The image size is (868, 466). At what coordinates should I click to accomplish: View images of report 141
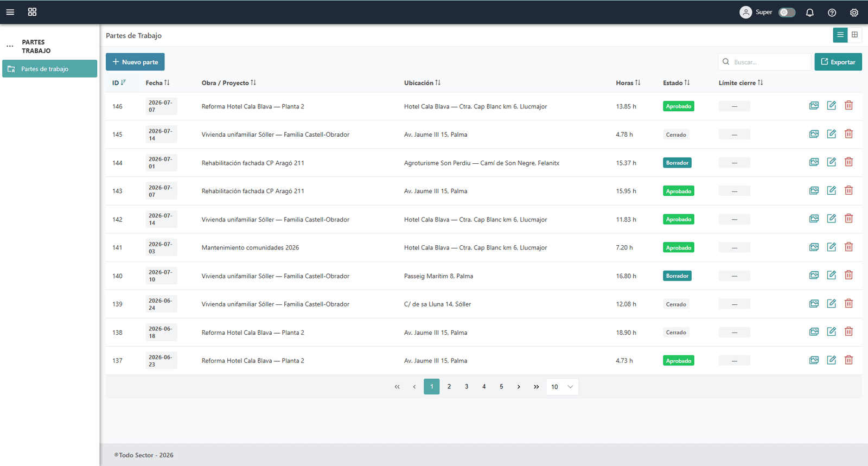pyautogui.click(x=814, y=247)
